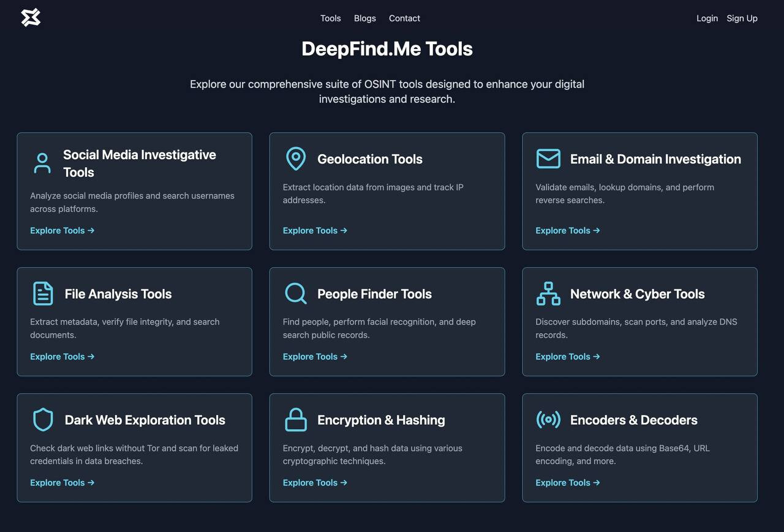Click text 'Check dark web links without Tor'

click(95, 448)
